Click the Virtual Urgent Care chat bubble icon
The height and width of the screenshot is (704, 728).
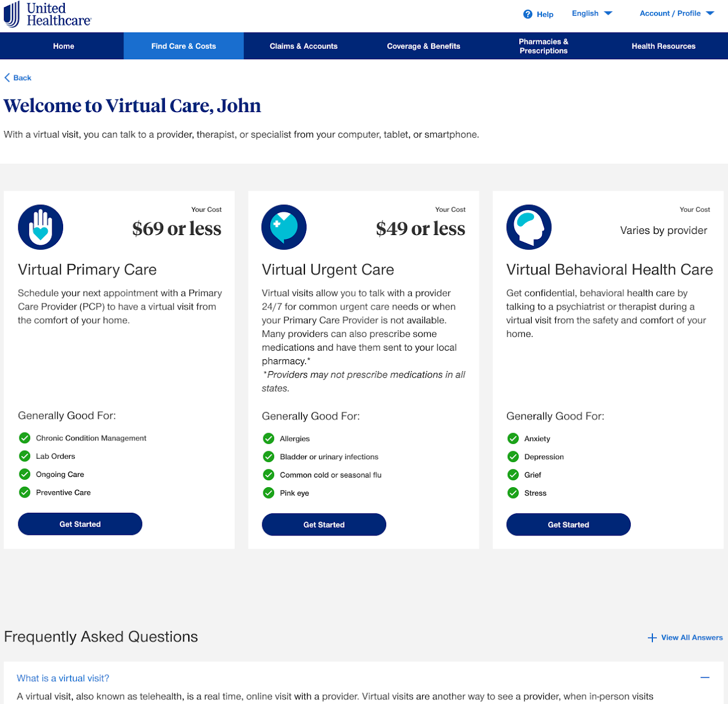pyautogui.click(x=284, y=227)
